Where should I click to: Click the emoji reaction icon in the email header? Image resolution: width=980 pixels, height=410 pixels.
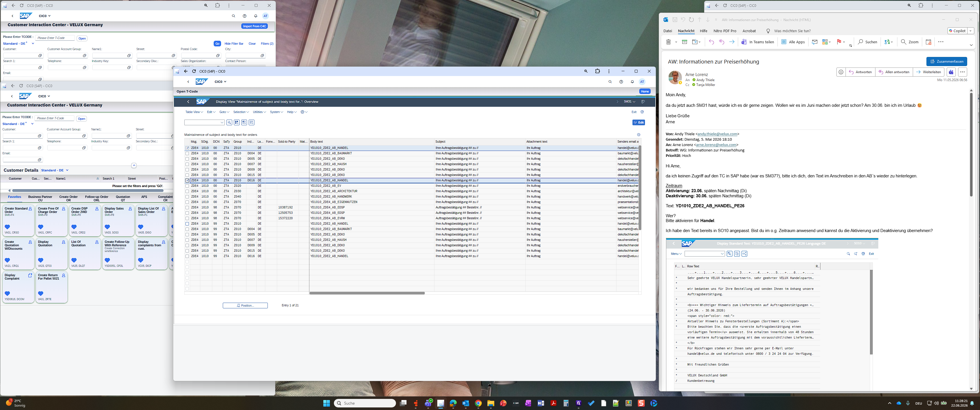pyautogui.click(x=841, y=72)
